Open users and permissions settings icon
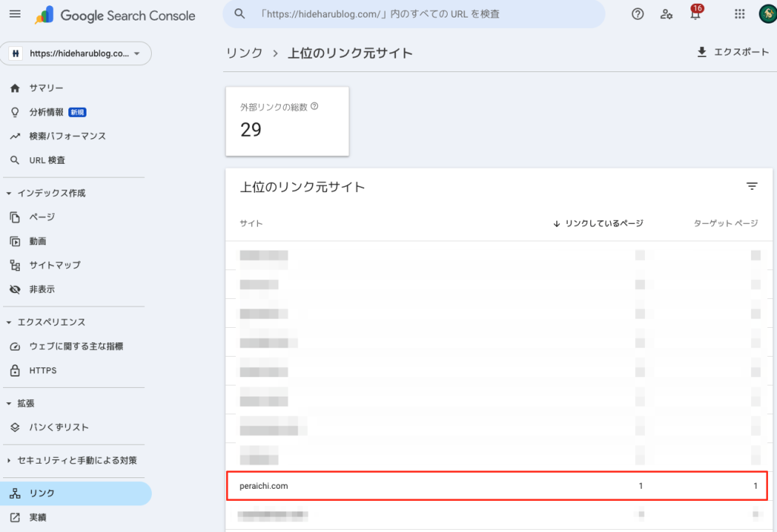Viewport: 777px width, 532px height. click(666, 14)
